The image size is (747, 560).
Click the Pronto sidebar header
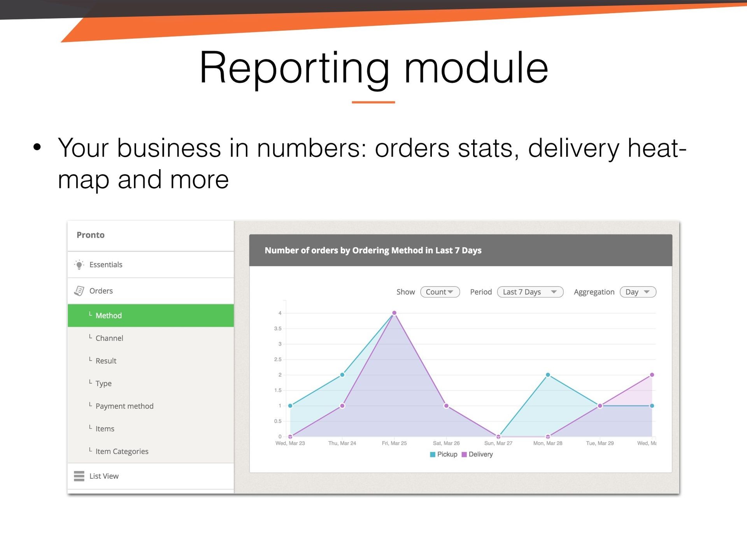[91, 235]
